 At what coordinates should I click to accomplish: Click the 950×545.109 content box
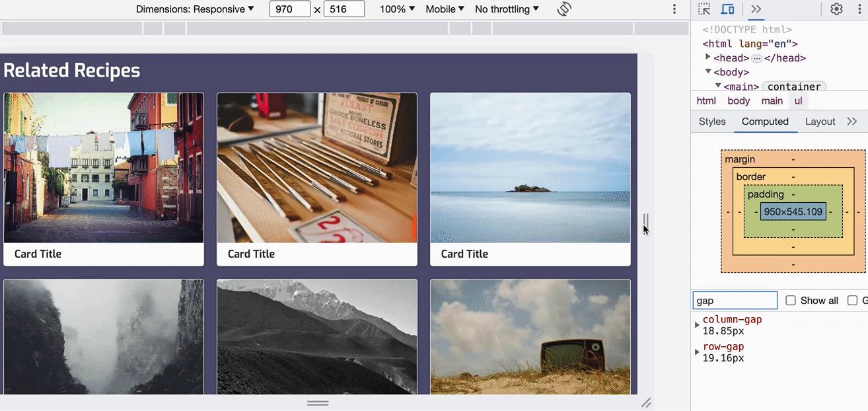(x=793, y=211)
